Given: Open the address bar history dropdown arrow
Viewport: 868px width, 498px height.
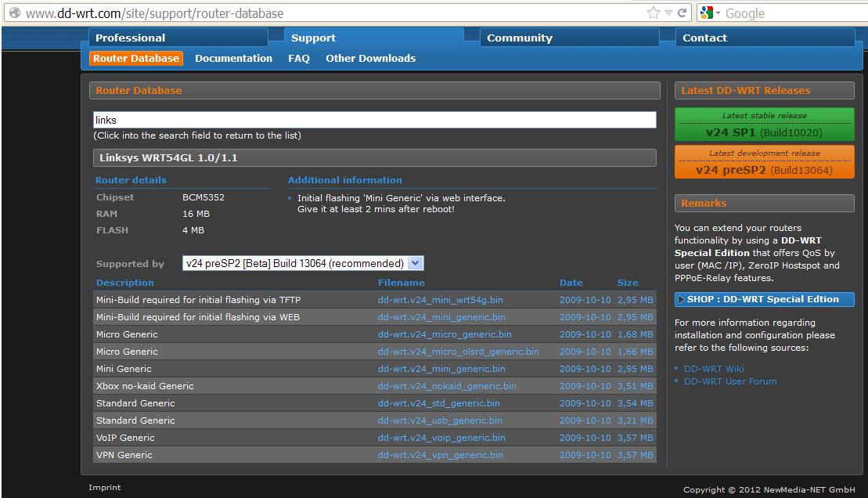Looking at the screenshot, I should [x=668, y=13].
